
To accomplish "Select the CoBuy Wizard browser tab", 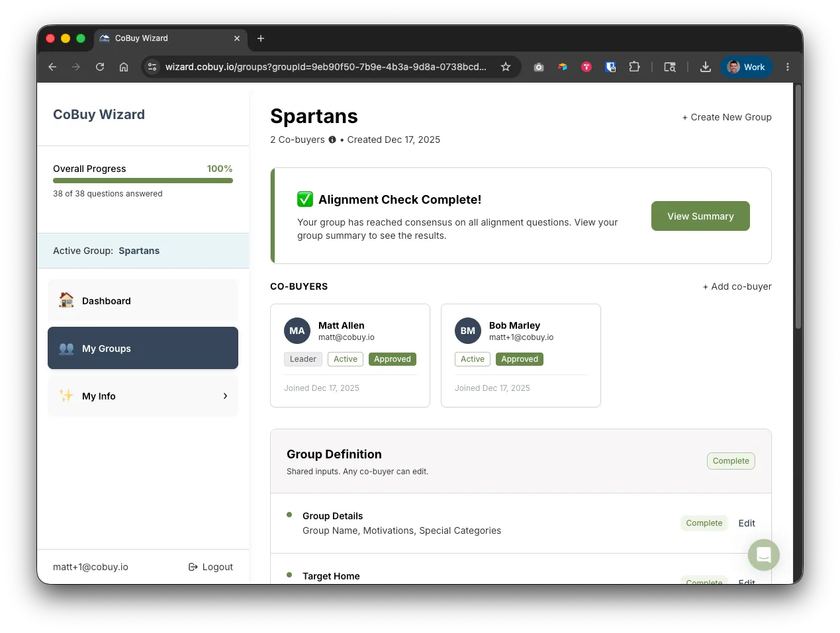I will (171, 38).
